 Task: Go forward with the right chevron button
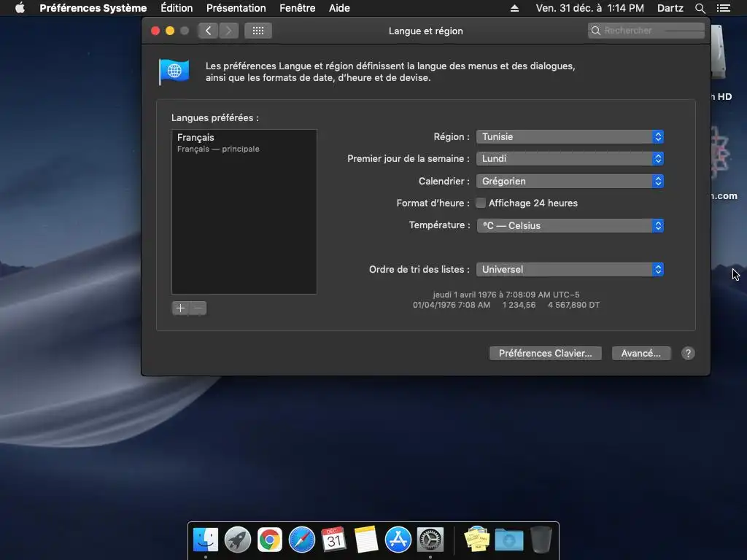pos(228,31)
